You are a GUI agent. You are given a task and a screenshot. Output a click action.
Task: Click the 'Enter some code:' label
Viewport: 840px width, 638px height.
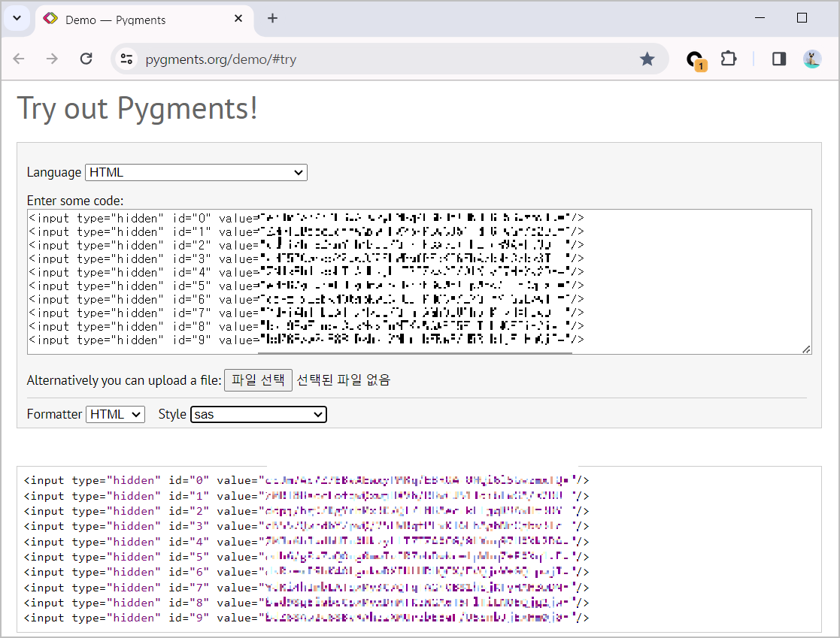[x=75, y=201]
